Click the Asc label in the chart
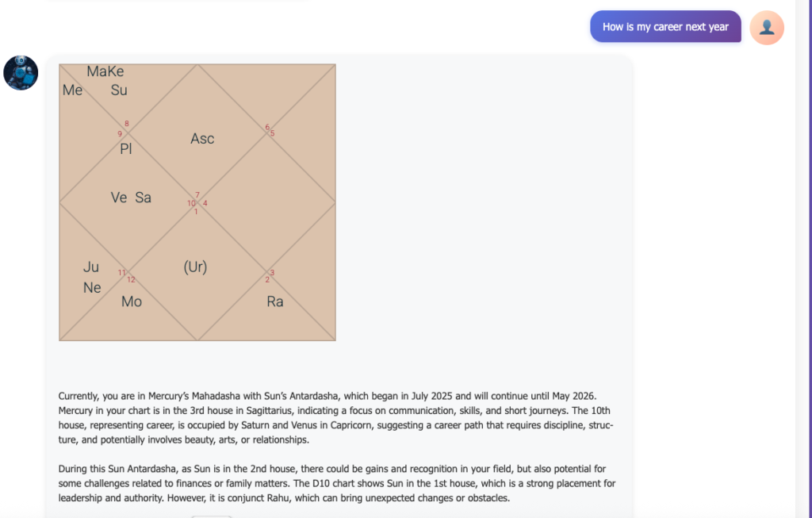The width and height of the screenshot is (812, 518). point(202,139)
